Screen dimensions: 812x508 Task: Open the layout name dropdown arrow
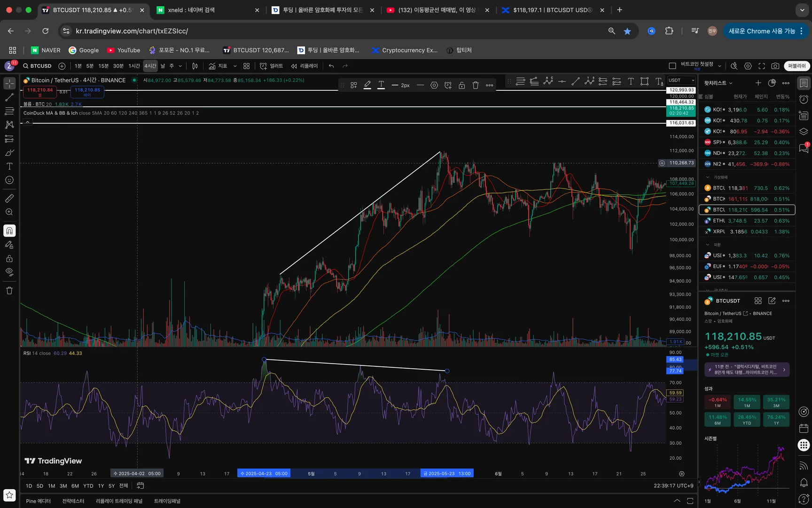tap(719, 66)
